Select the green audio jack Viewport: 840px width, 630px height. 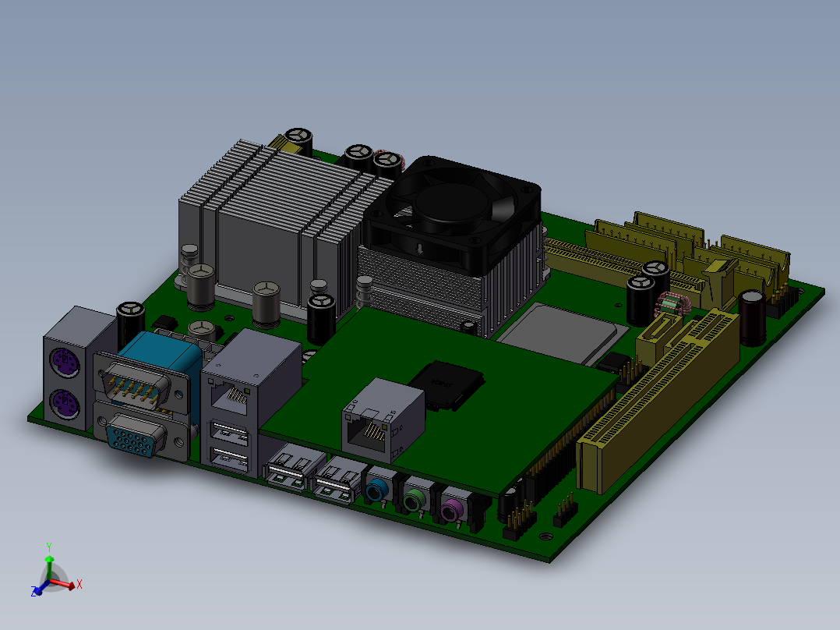click(x=414, y=501)
